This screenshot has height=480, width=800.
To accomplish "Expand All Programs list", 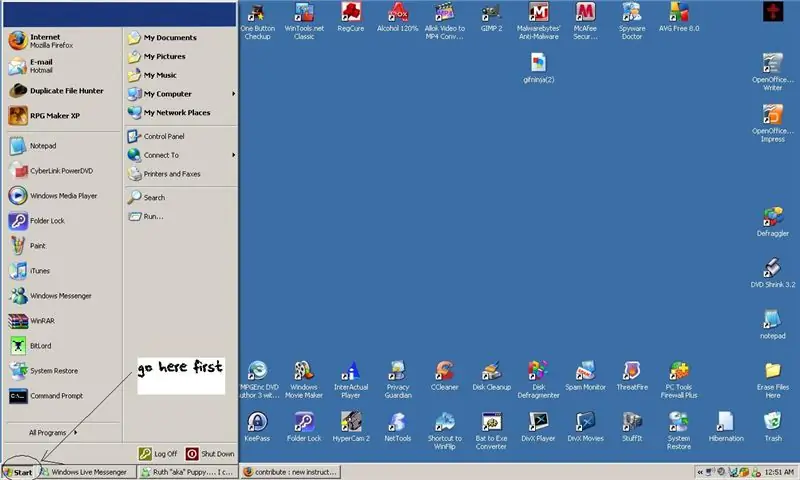I will point(53,433).
